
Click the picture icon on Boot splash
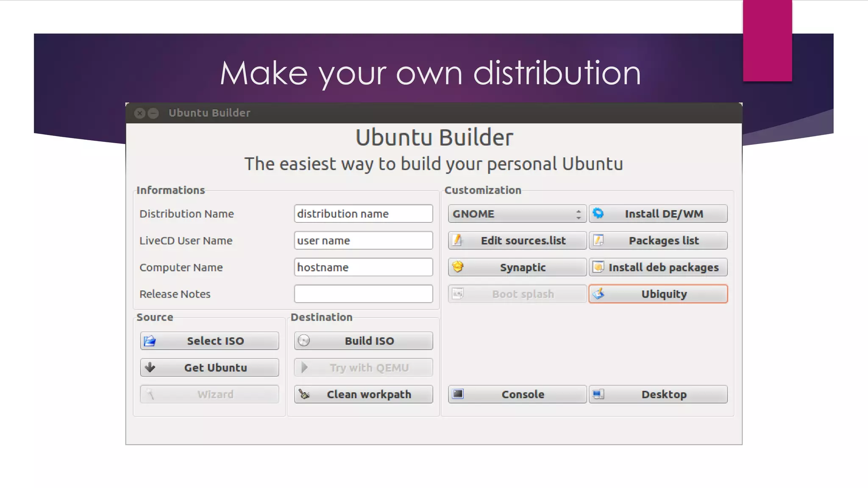(x=458, y=293)
